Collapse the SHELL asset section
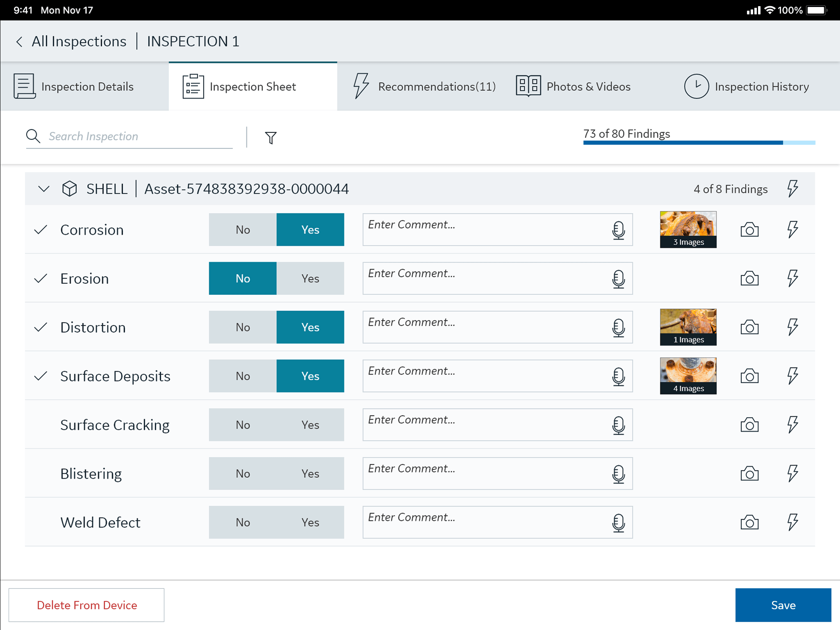Screen dimensions: 840x630 pyautogui.click(x=43, y=189)
